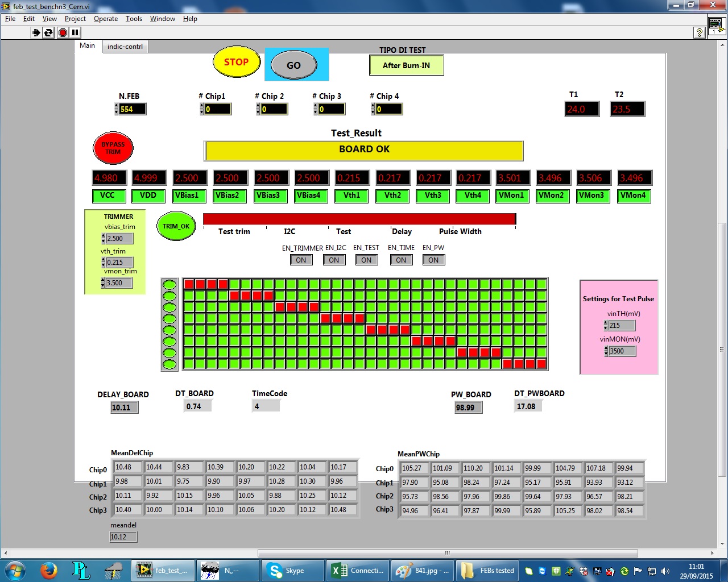Open the Operate menu
This screenshot has width=728, height=582.
coord(106,19)
